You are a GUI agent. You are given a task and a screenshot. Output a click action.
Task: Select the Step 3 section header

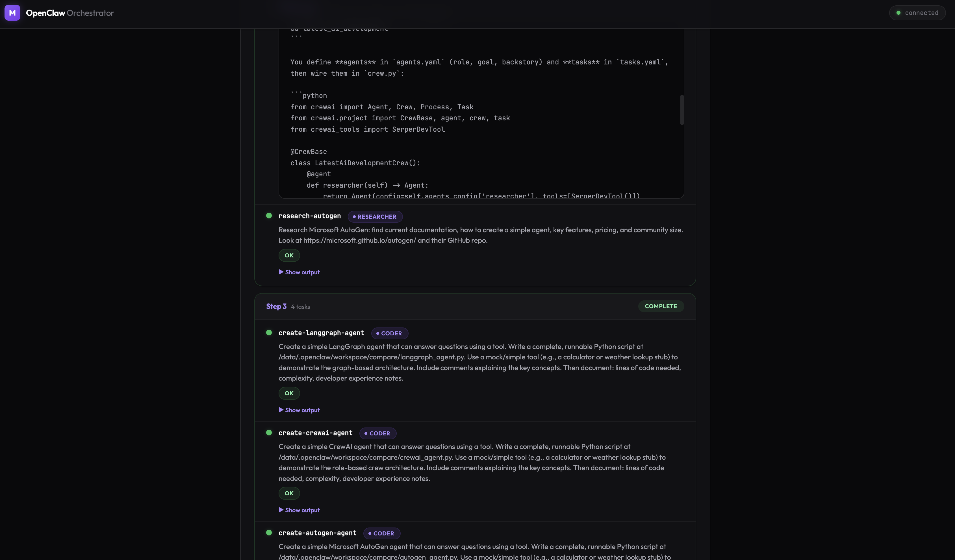276,306
